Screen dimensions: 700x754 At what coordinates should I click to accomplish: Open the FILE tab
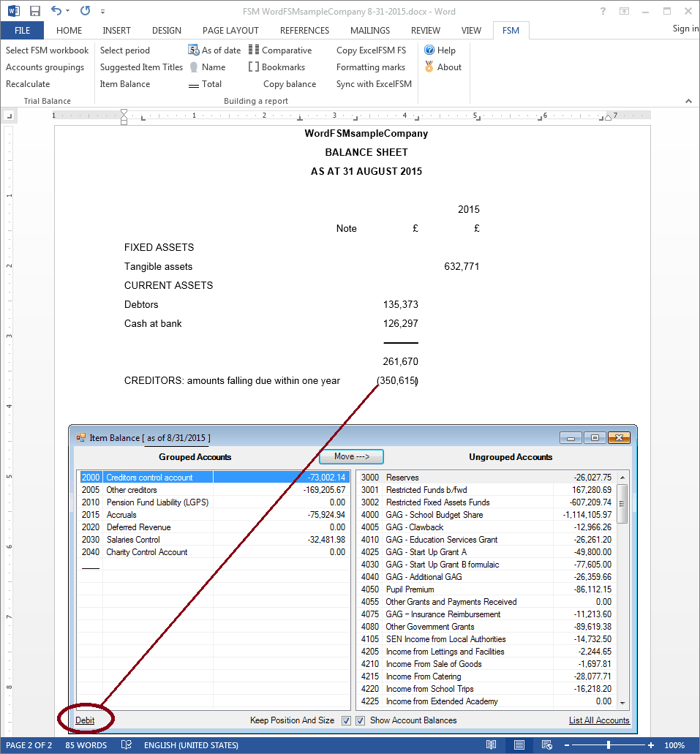tap(22, 30)
